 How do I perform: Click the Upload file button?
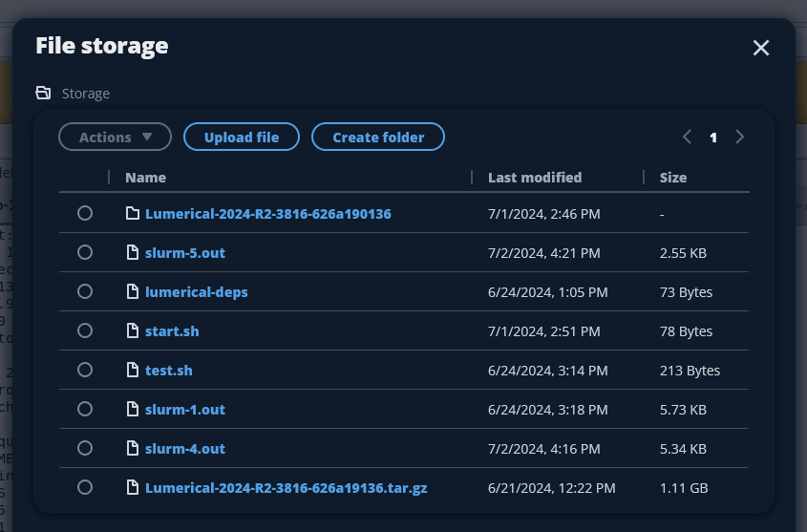pos(242,137)
